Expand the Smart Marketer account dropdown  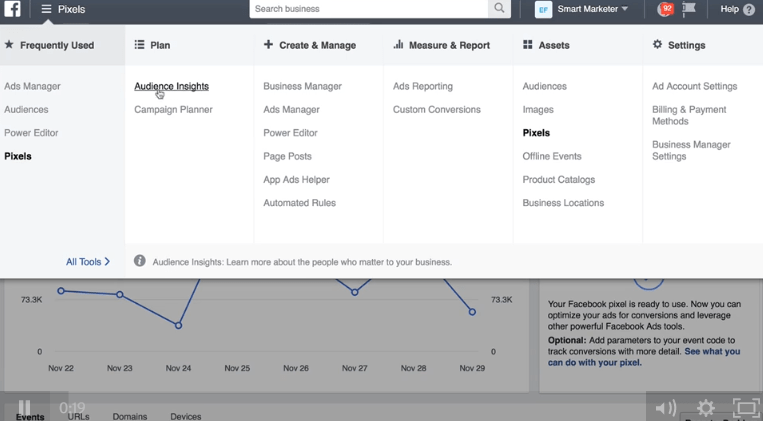click(x=625, y=9)
